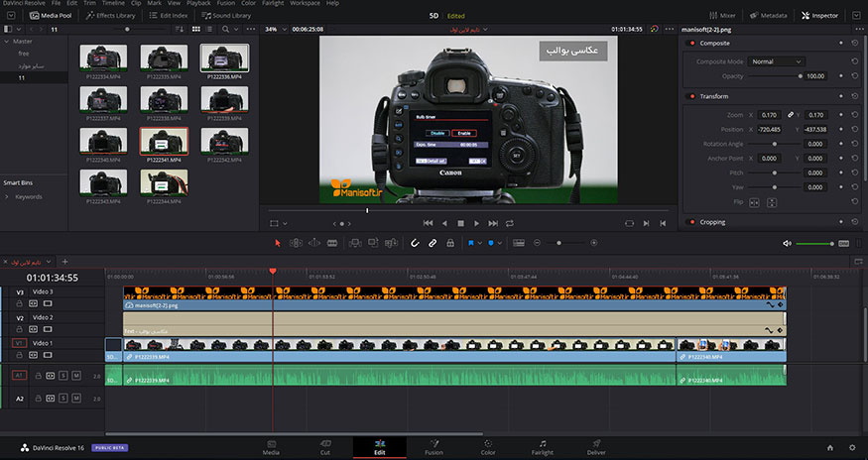Expand the Keywords smart bin
Viewport: 868px width, 460px height.
coord(7,197)
